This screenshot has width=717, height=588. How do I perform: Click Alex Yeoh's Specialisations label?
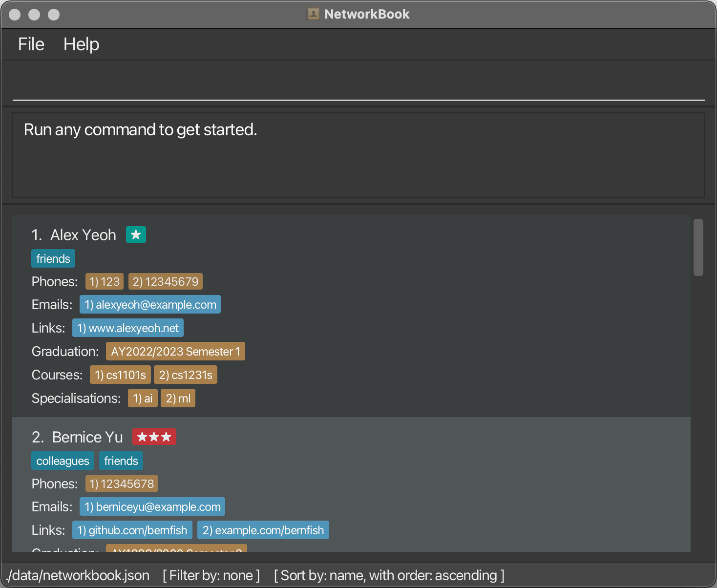(x=76, y=398)
